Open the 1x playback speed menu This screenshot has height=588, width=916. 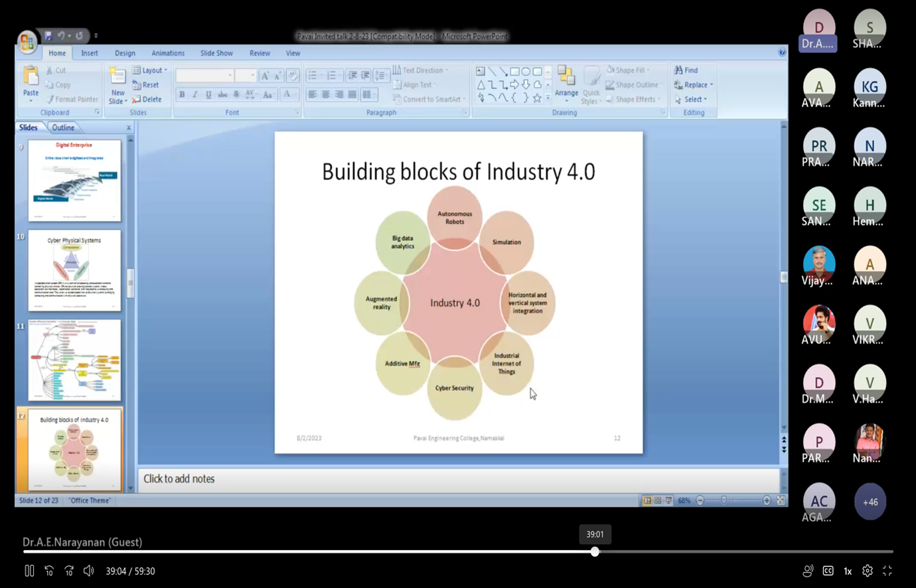tap(848, 571)
